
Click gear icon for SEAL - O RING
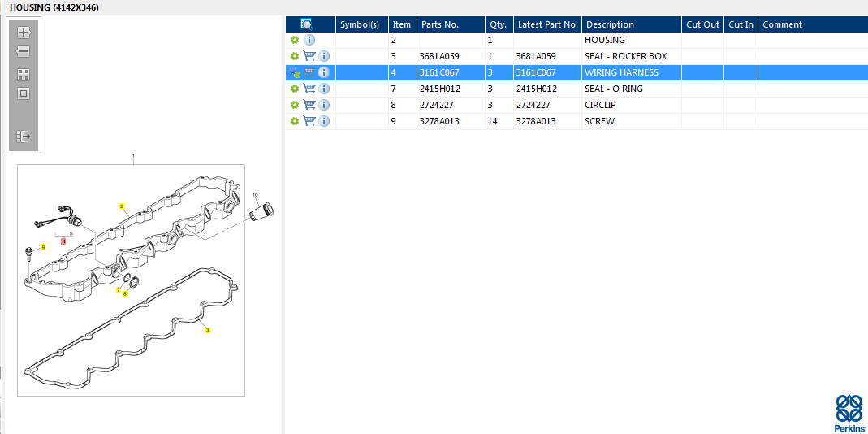pos(295,89)
